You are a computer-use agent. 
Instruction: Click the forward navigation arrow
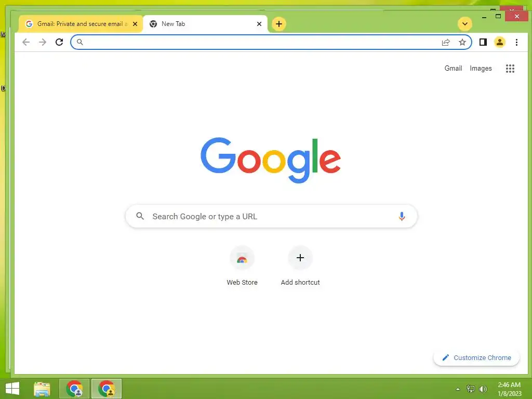click(43, 42)
